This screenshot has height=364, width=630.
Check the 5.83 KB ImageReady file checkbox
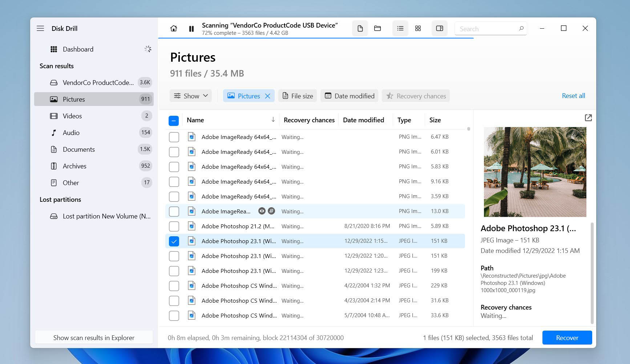(174, 167)
